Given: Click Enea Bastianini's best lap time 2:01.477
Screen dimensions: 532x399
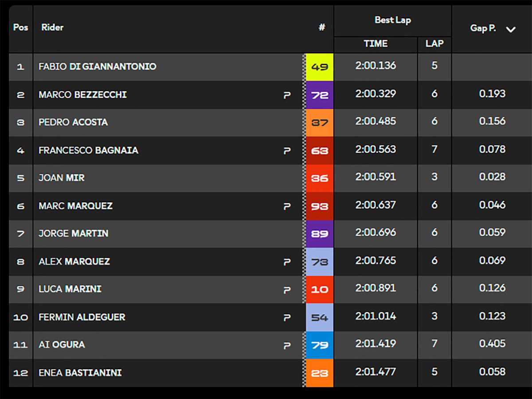Looking at the screenshot, I should (376, 371).
